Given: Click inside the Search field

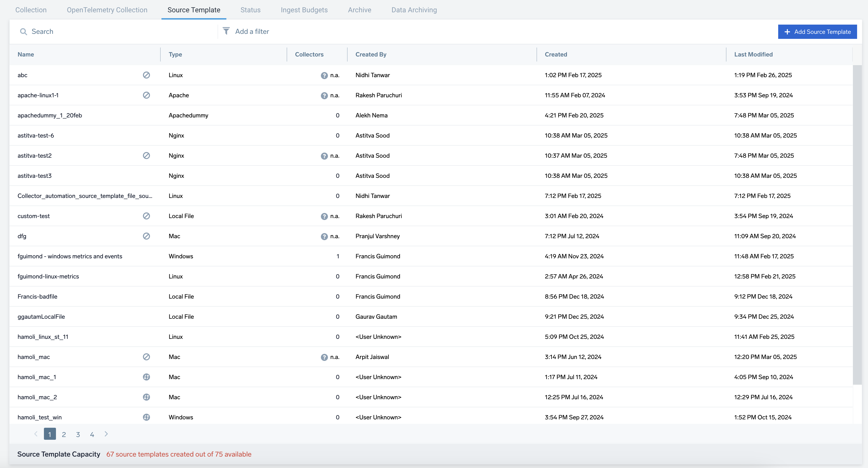Looking at the screenshot, I should coord(101,31).
